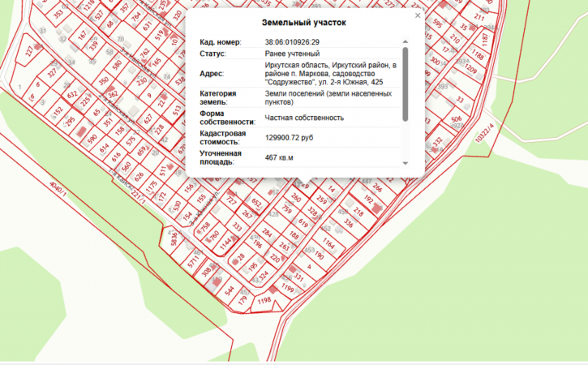
Task: Select parcel 544 on the map
Action: [230, 290]
